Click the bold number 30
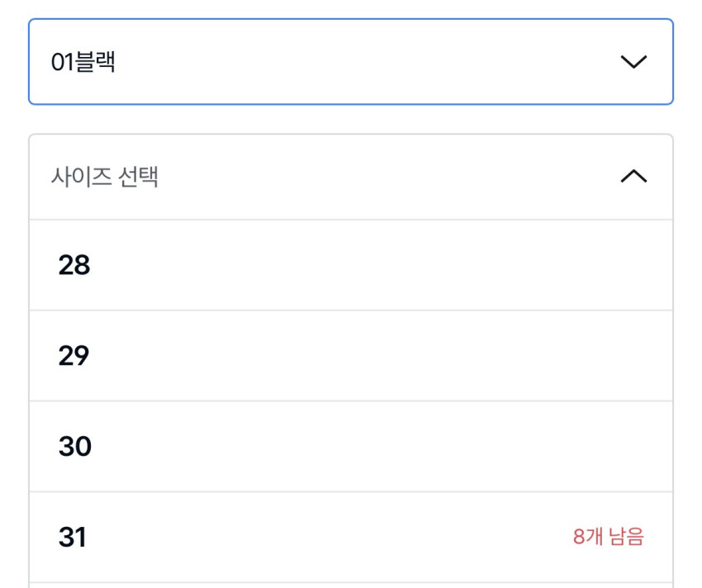The height and width of the screenshot is (588, 702). point(74,447)
